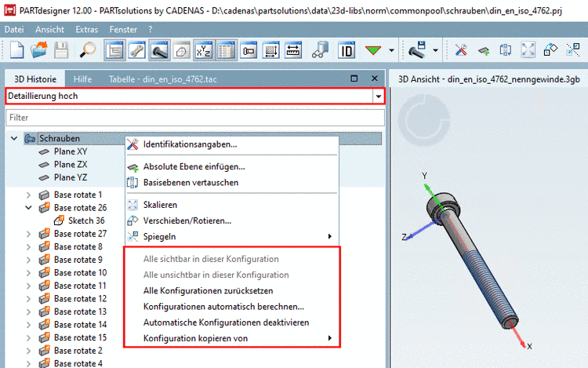The width and height of the screenshot is (588, 368).
Task: Open a project with the folder icon
Action: pyautogui.click(x=39, y=50)
